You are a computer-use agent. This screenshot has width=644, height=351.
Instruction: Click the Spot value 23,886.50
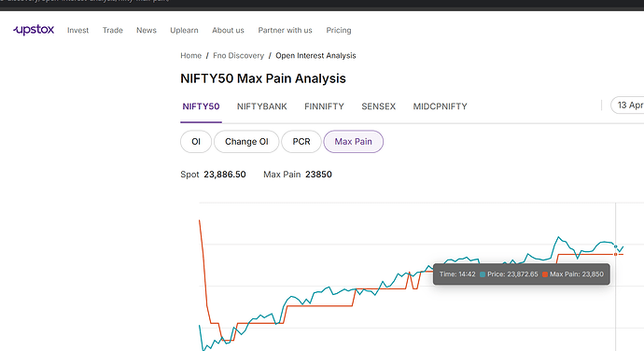tap(225, 175)
